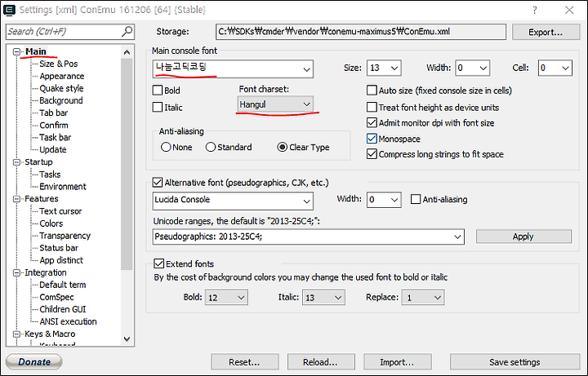Select Standard anti-aliasing option
Image resolution: width=588 pixels, height=376 pixels.
coord(211,147)
